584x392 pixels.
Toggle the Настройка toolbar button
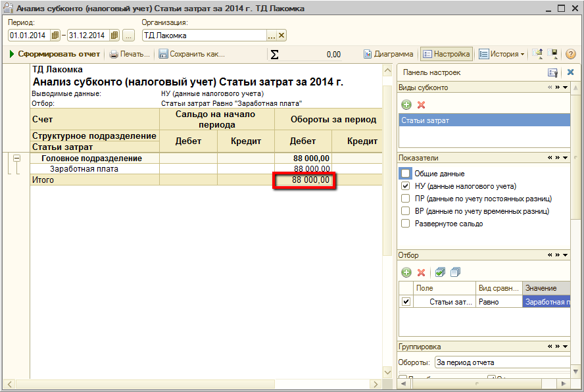(x=446, y=54)
